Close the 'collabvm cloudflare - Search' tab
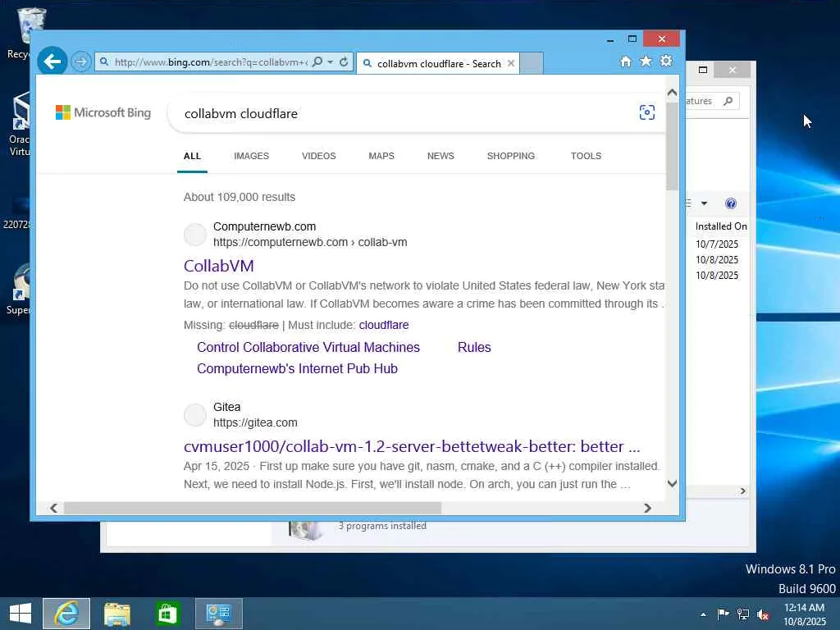The width and height of the screenshot is (840, 630). 511,63
